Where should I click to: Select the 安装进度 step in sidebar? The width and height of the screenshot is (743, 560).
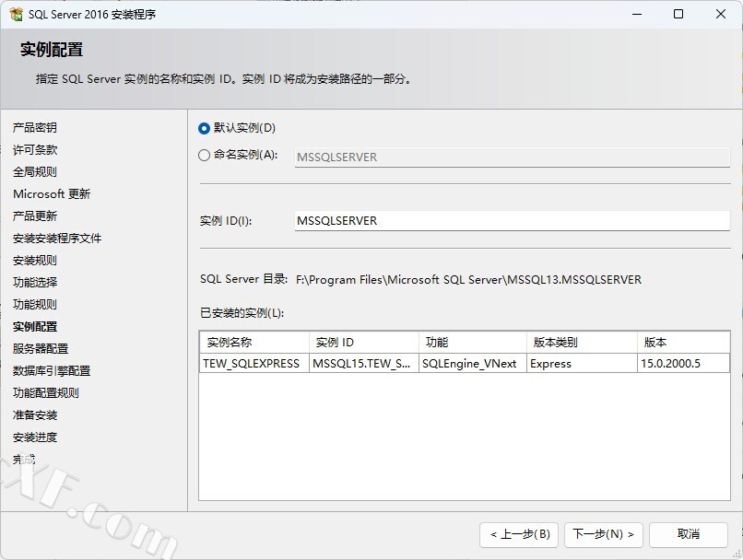point(35,437)
